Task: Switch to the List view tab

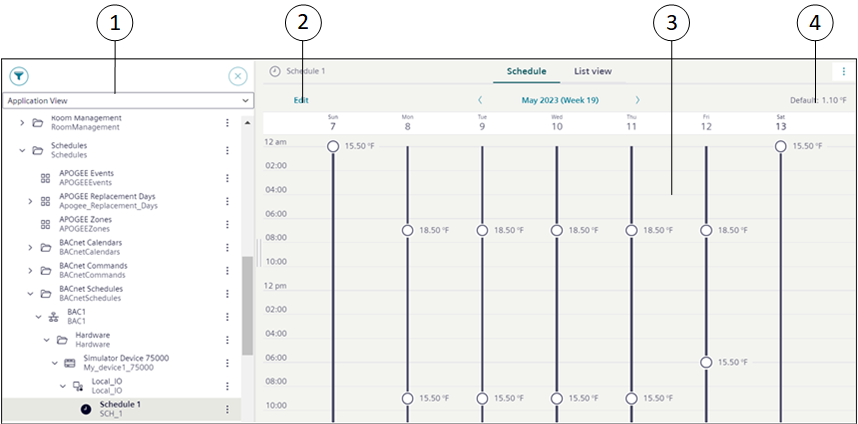Action: coord(592,72)
